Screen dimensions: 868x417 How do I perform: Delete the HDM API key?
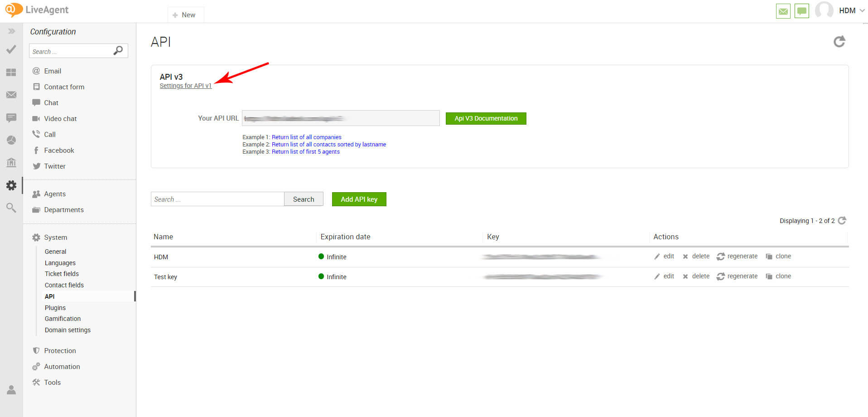coord(696,256)
